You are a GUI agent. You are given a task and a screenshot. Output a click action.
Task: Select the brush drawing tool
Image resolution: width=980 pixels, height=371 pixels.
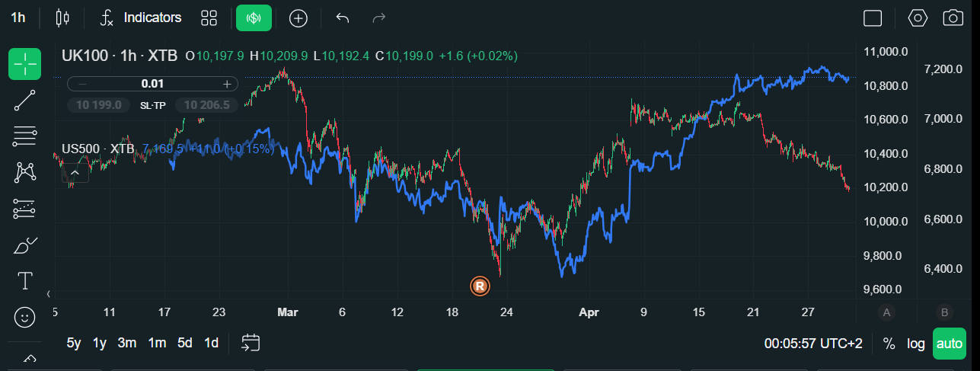pos(24,245)
